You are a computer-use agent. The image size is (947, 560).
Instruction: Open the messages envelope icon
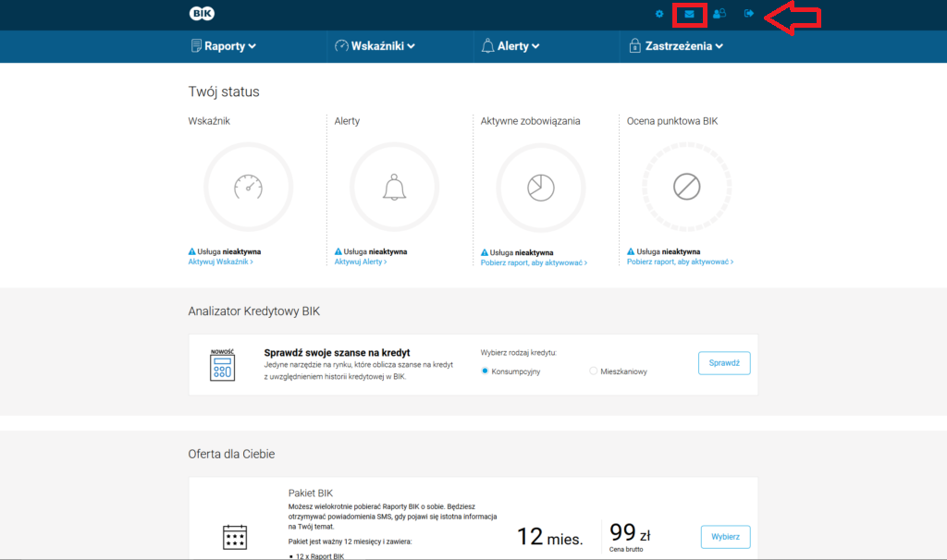coord(689,14)
